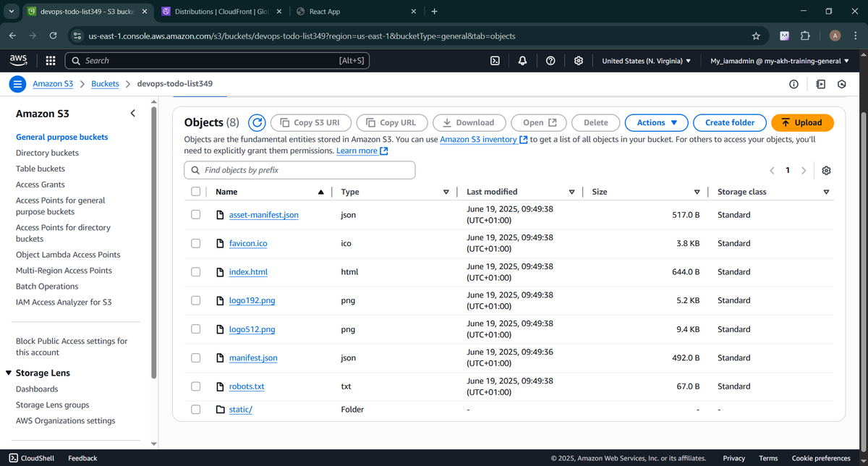Viewport: 868px width, 466px height.
Task: Open the index.html object link
Action: click(248, 272)
